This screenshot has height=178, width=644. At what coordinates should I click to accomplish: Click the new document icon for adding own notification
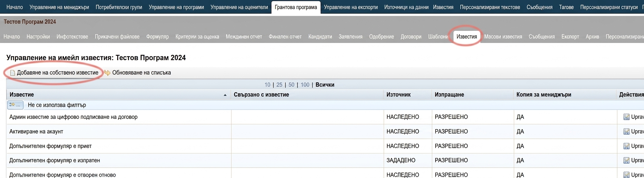pyautogui.click(x=12, y=73)
